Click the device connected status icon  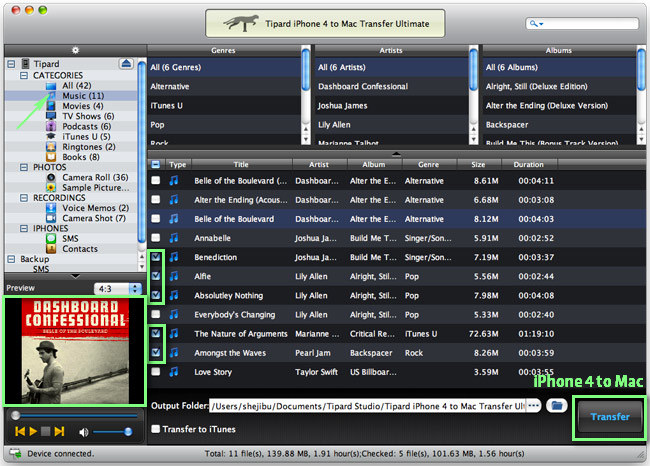click(16, 454)
